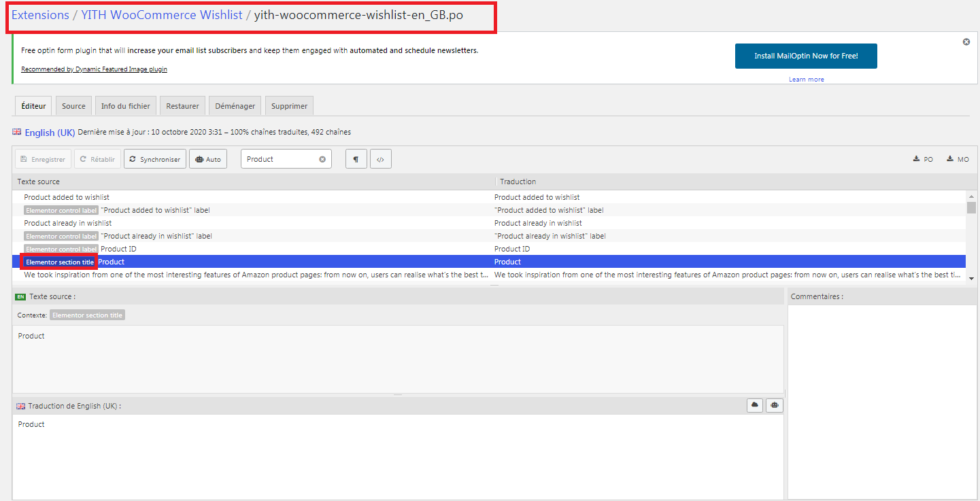The height and width of the screenshot is (501, 980).
Task: Download the MO file
Action: [958, 159]
